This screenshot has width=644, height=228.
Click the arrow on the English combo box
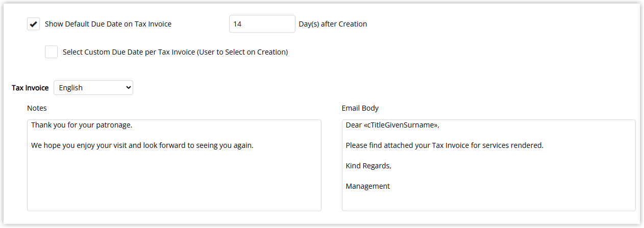[x=128, y=88]
